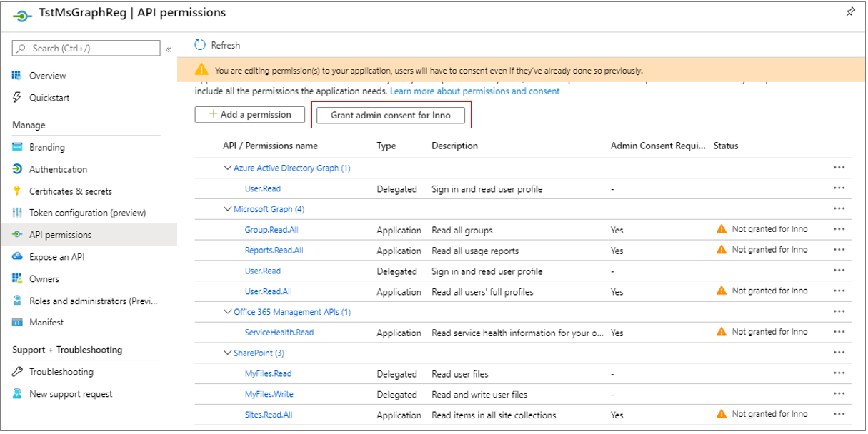Click the Owners icon
Image resolution: width=868 pixels, height=434 pixels.
tap(17, 278)
